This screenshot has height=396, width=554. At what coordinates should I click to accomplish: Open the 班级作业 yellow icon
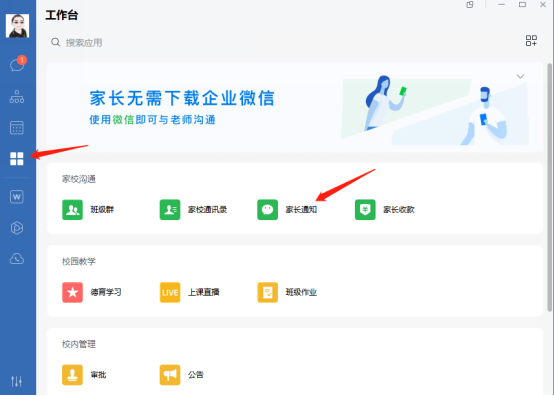267,292
